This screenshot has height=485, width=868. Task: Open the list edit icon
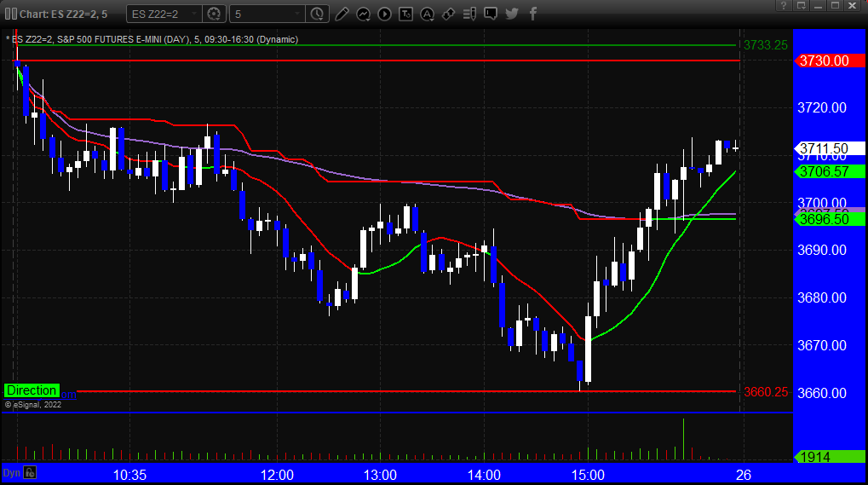pyautogui.click(x=469, y=14)
